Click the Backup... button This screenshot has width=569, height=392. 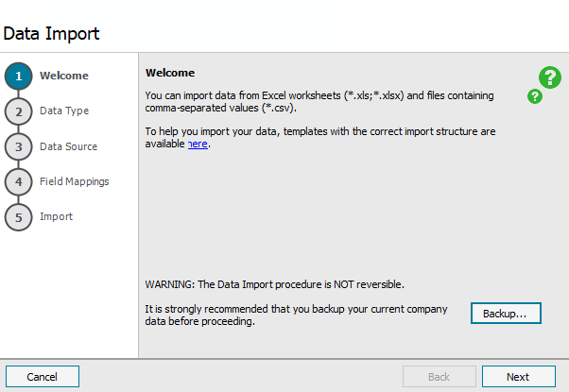(506, 313)
